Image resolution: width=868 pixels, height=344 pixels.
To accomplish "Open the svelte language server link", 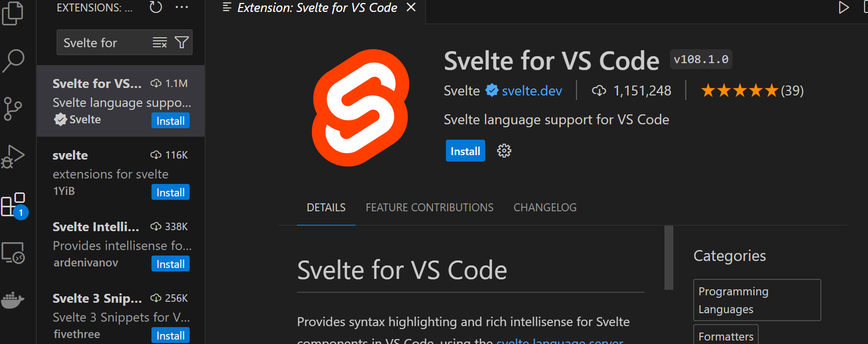I will tap(560, 341).
